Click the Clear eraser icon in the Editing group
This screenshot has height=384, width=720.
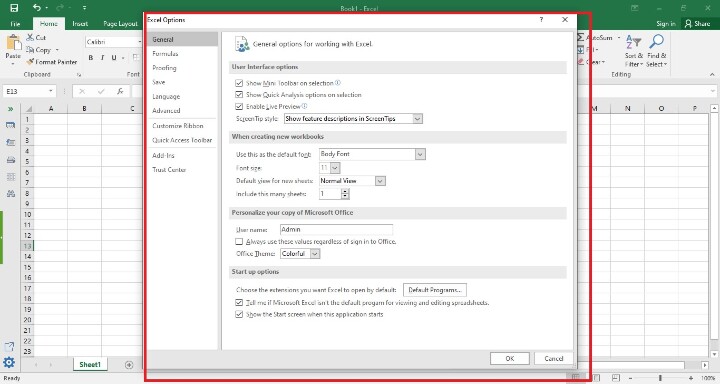pyautogui.click(x=581, y=61)
